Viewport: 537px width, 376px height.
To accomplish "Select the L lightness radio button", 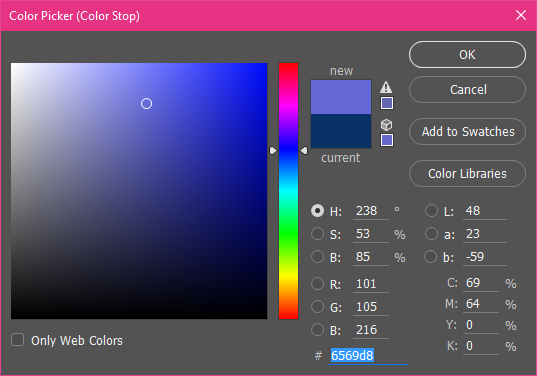I will pyautogui.click(x=432, y=211).
